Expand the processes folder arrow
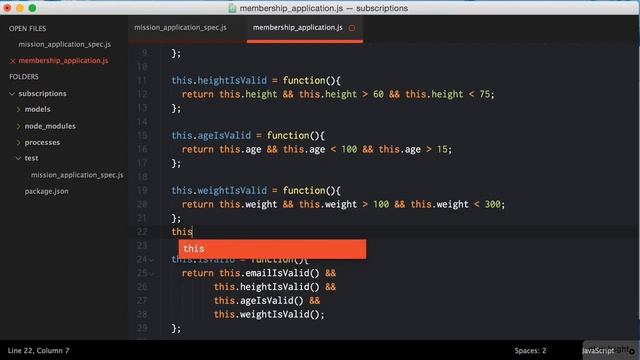Viewport: 640px width, 360px height. 18,142
